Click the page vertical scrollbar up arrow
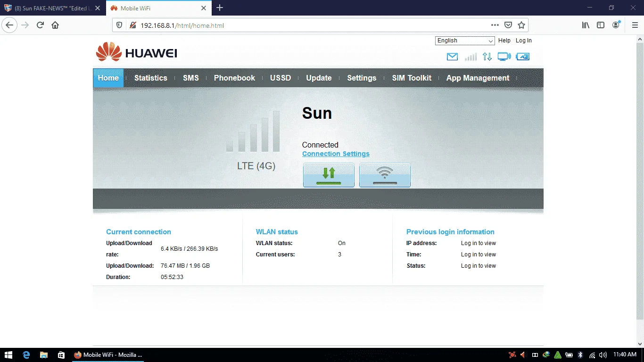The width and height of the screenshot is (644, 362). pos(640,40)
